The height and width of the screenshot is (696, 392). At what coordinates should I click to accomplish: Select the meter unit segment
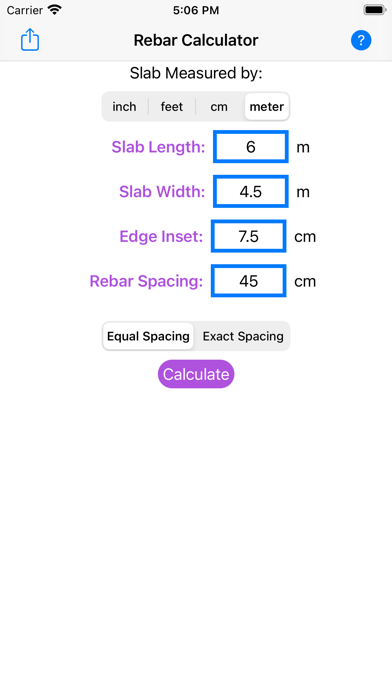pos(267,107)
